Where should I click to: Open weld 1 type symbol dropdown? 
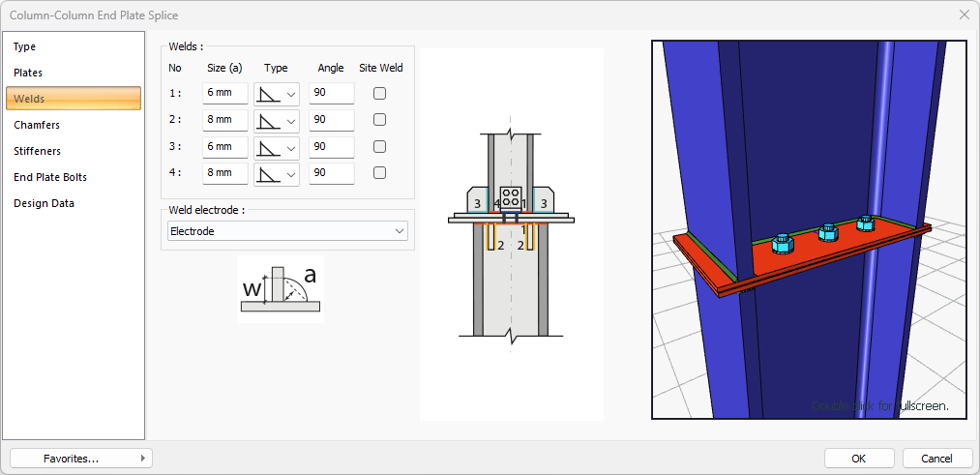tap(277, 94)
